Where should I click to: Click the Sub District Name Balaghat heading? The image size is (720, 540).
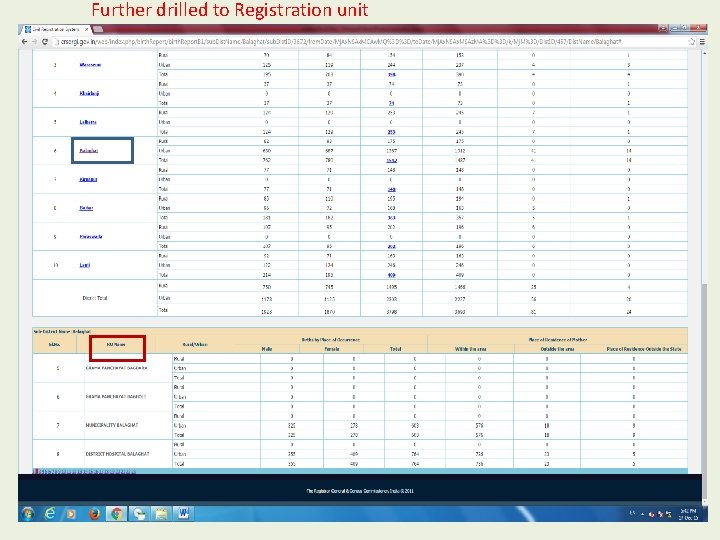[62, 331]
